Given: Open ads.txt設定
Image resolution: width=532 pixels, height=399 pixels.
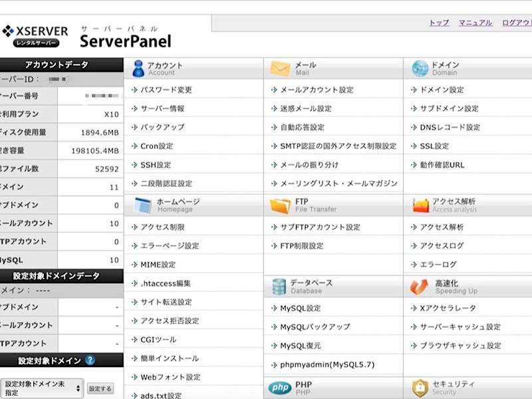Looking at the screenshot, I should [161, 395].
